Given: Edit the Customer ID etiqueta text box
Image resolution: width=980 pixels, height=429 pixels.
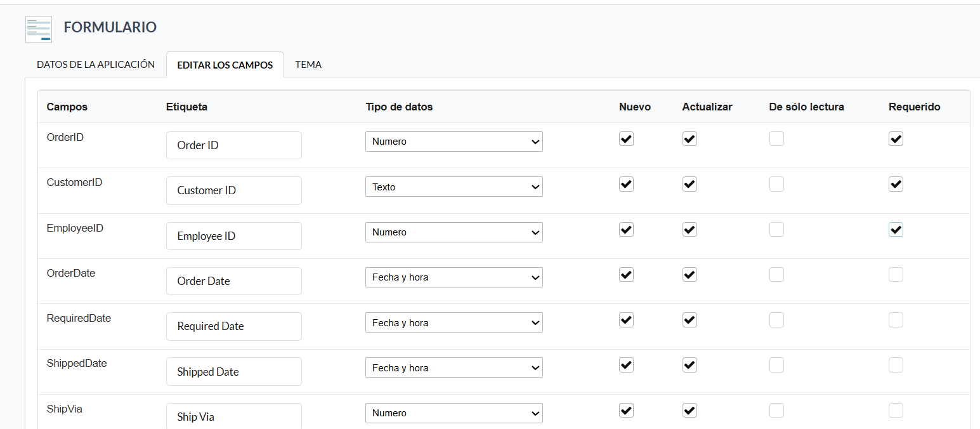Looking at the screenshot, I should tap(233, 190).
